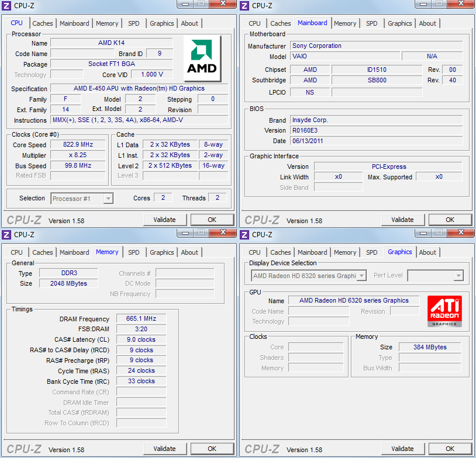Select the Mainboard tab in the Memory window

[74, 252]
